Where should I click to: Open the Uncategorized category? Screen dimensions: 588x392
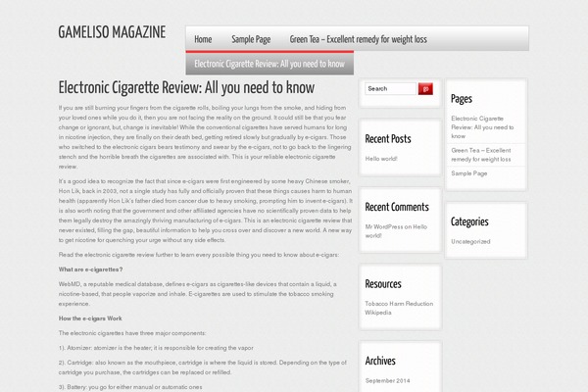470,242
